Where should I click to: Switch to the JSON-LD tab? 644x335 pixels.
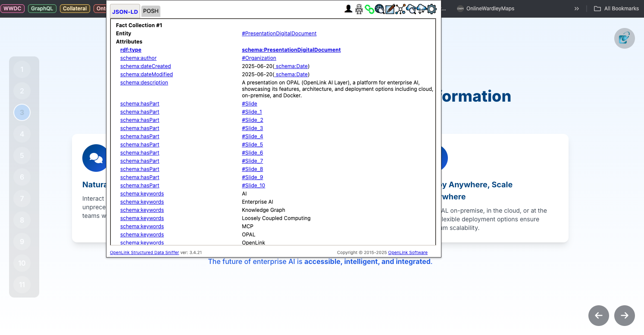[x=125, y=12]
